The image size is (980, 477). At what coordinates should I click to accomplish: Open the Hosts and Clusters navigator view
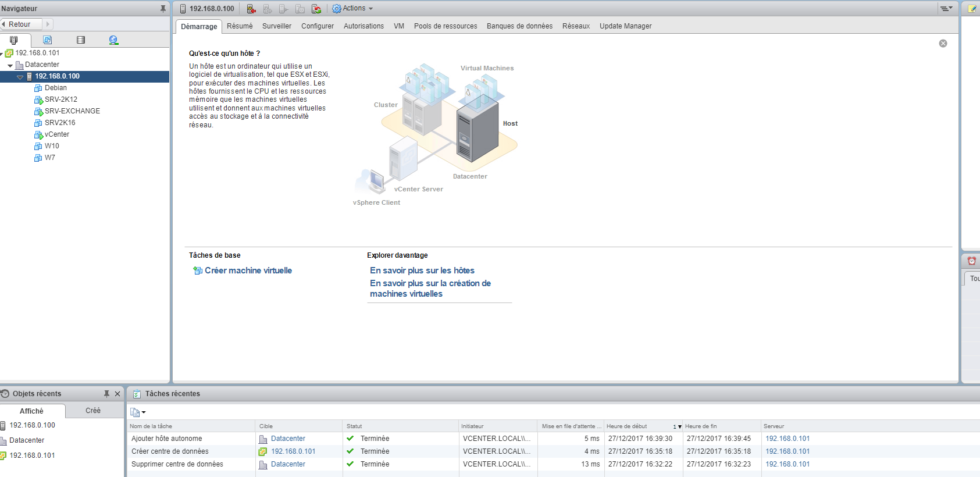coord(14,40)
